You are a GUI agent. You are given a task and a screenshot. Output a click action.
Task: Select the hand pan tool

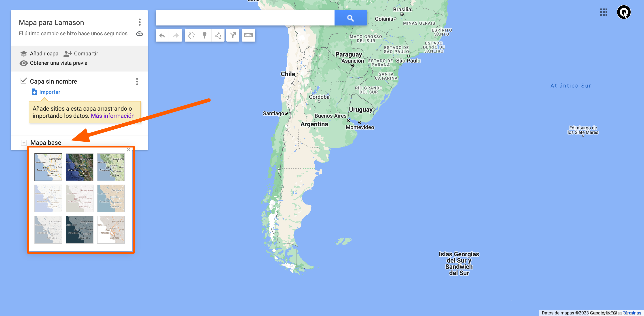(x=191, y=35)
